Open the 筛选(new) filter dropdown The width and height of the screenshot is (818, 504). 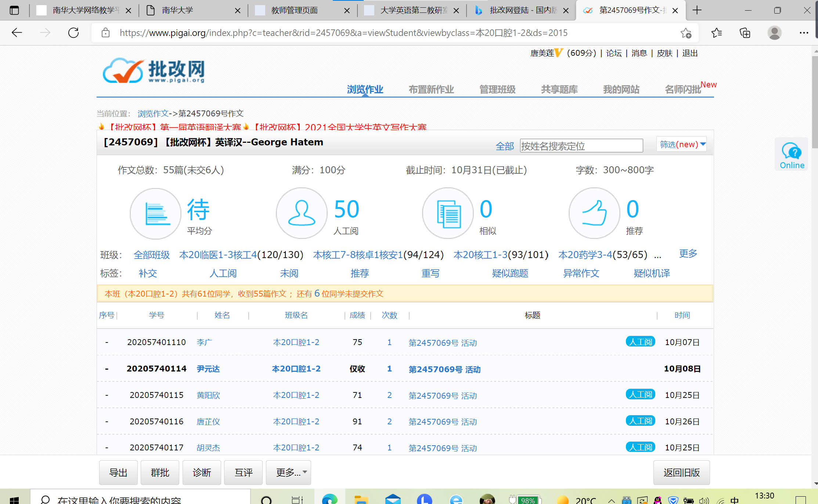click(x=682, y=144)
